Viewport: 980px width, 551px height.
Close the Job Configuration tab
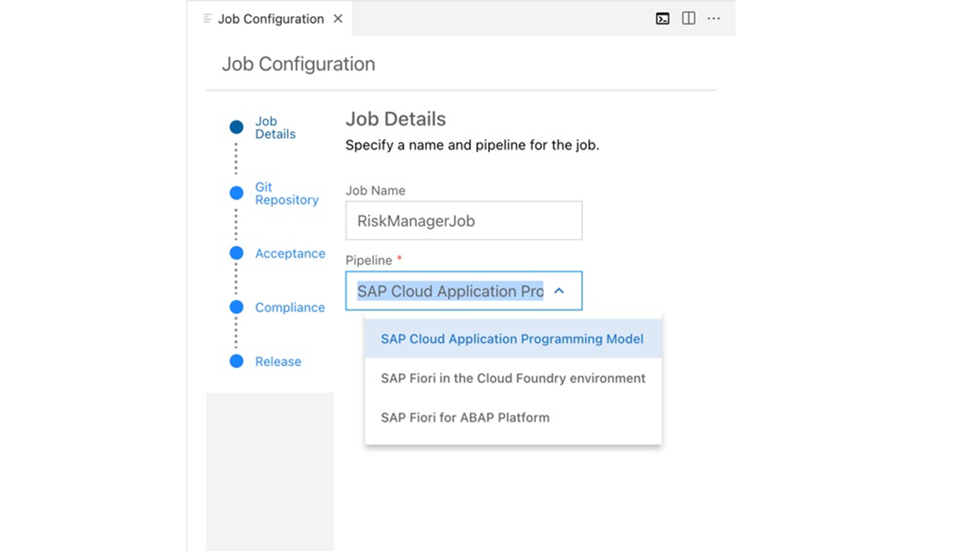[x=337, y=19]
